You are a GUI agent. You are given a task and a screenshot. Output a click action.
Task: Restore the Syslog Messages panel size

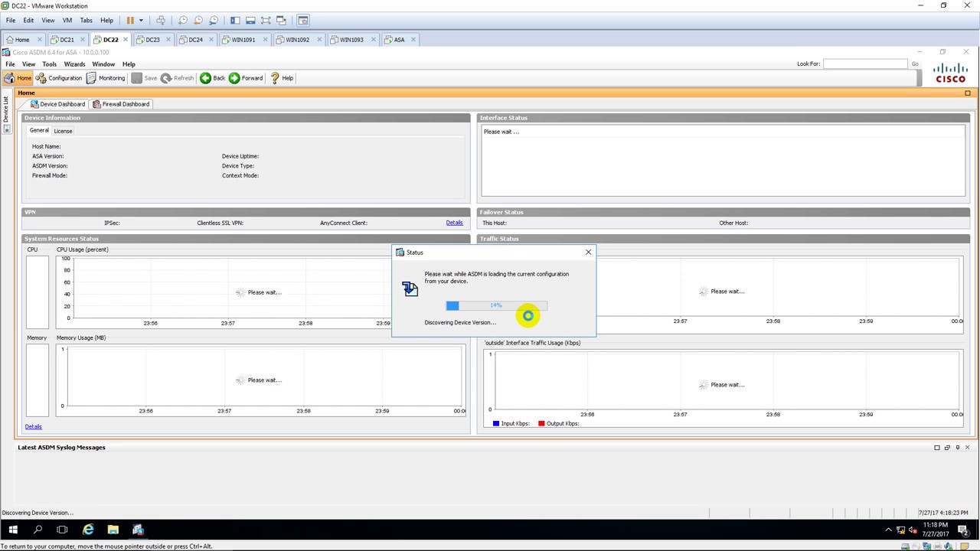point(947,448)
